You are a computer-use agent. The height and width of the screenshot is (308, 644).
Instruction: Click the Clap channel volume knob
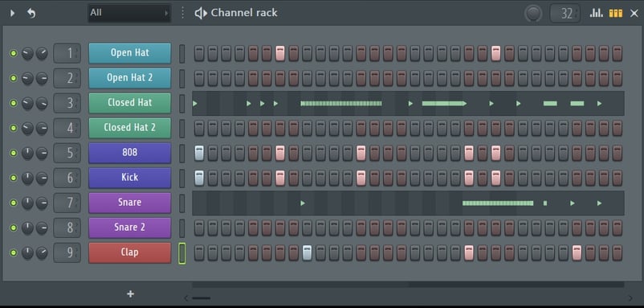tap(42, 253)
